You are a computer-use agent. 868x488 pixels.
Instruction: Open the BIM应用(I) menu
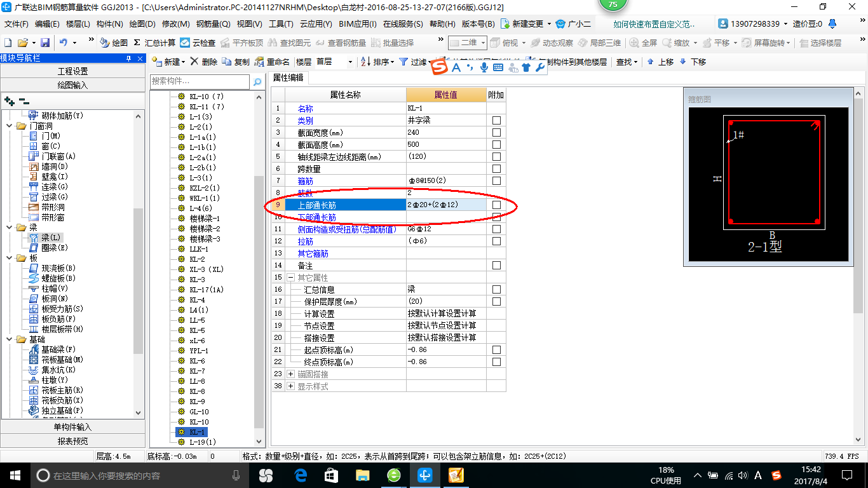click(357, 24)
